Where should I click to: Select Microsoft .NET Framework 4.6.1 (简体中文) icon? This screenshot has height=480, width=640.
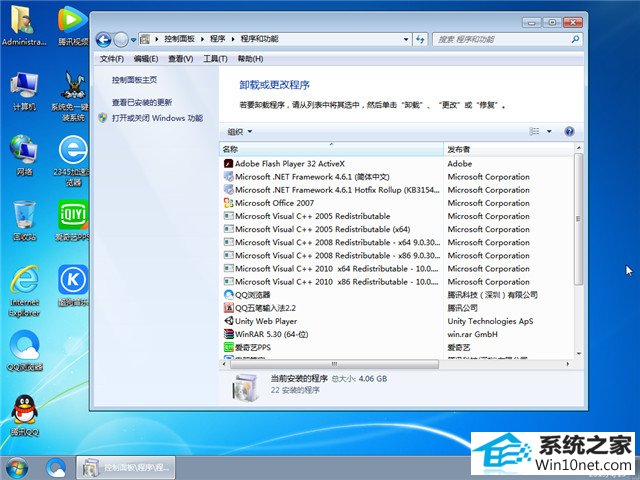[x=229, y=177]
